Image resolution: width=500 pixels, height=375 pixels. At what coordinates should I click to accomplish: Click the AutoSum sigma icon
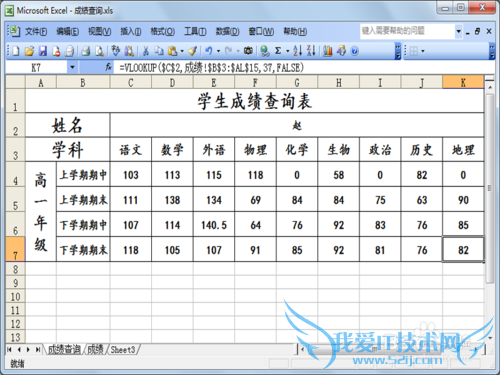pyautogui.click(x=278, y=51)
